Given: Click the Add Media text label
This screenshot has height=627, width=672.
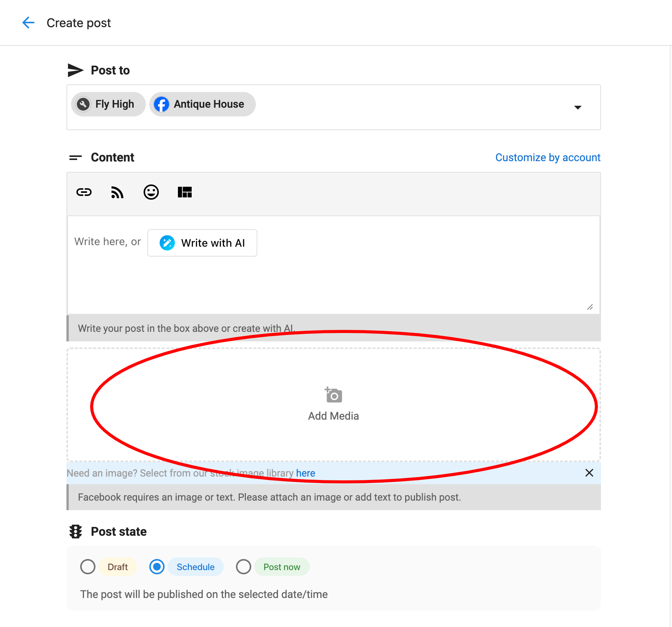Looking at the screenshot, I should pos(333,416).
